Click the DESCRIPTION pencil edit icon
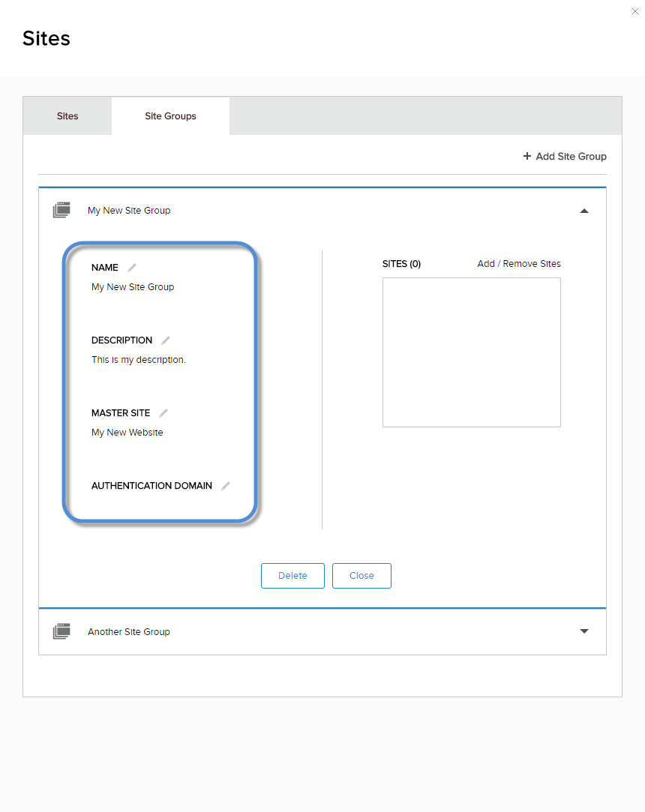This screenshot has width=645, height=812. tap(166, 340)
